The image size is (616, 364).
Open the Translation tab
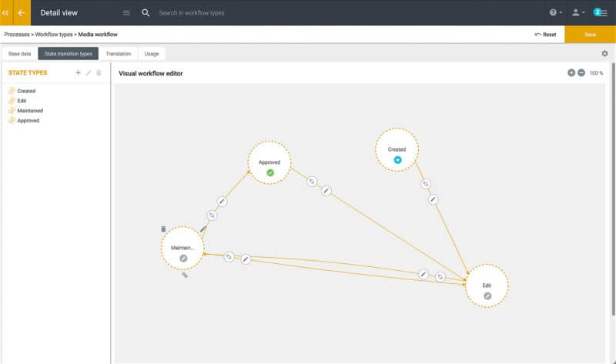pos(119,54)
